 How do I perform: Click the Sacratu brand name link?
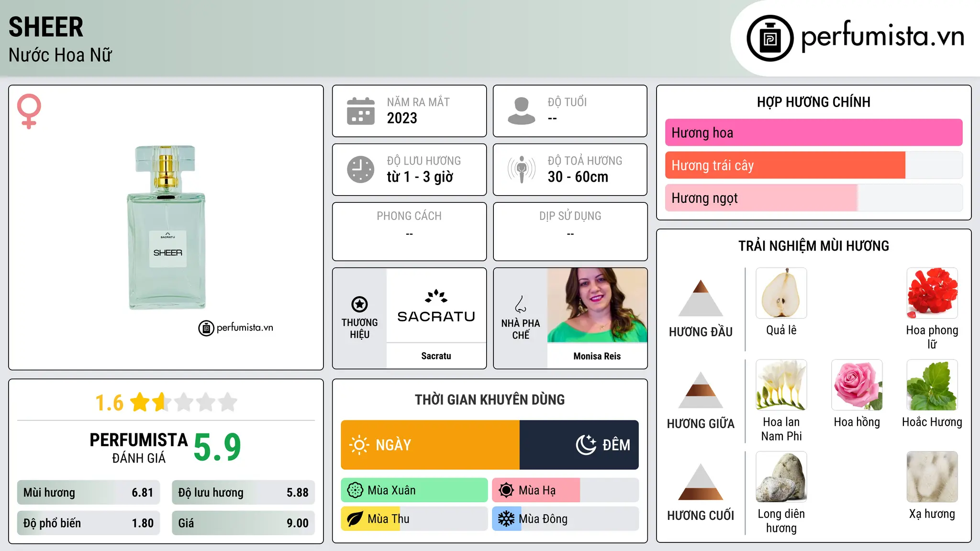pyautogui.click(x=436, y=356)
